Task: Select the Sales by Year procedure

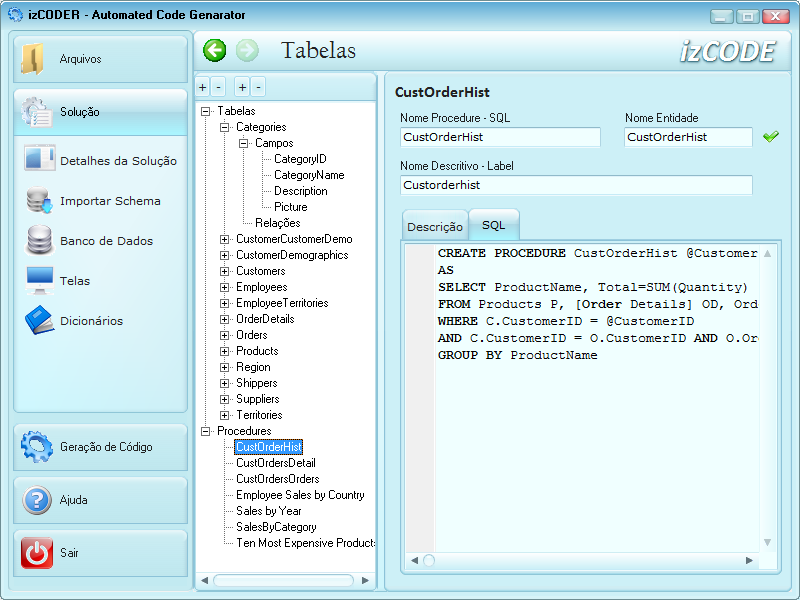Action: [268, 511]
